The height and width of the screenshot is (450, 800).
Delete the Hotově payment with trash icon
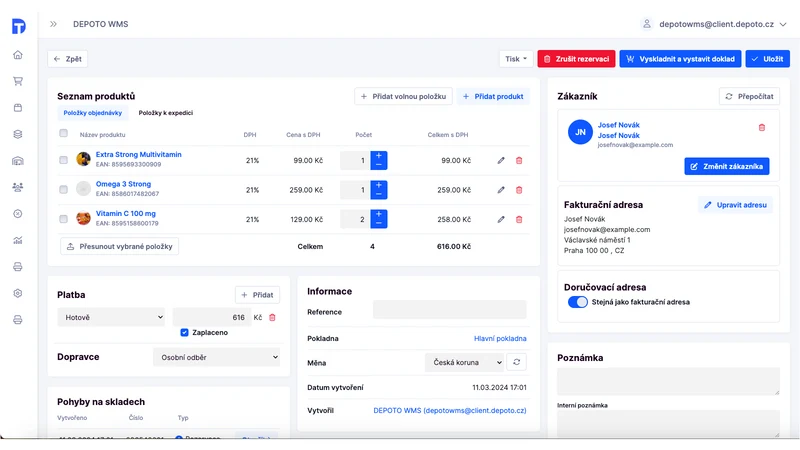[x=272, y=317]
